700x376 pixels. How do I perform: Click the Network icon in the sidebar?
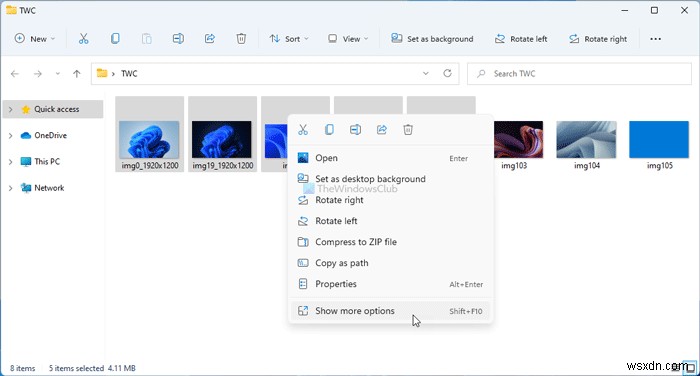tap(26, 188)
